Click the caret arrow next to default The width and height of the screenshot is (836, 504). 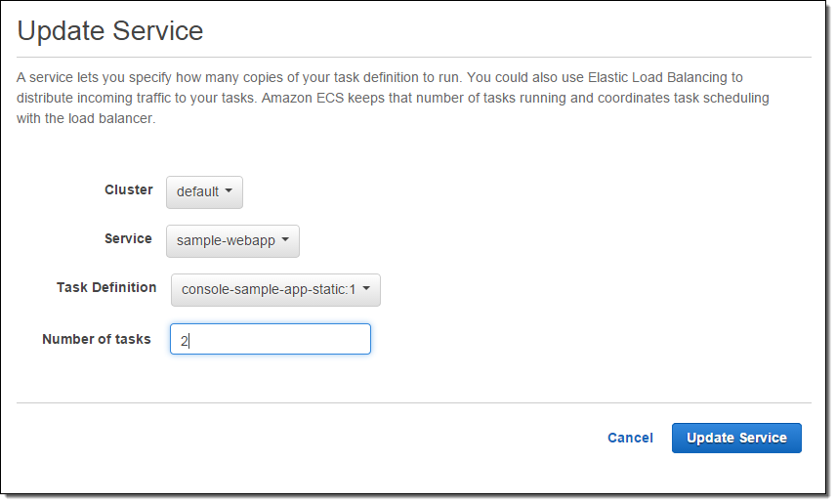click(x=229, y=191)
